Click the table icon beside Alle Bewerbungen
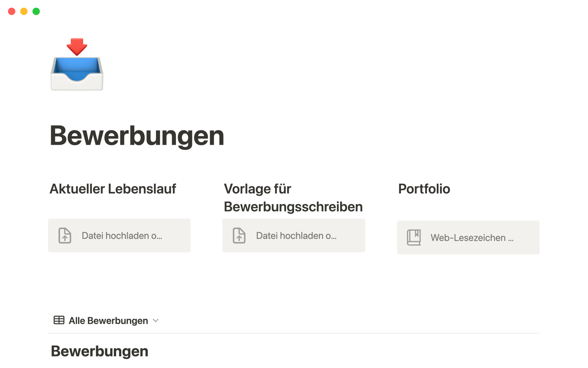588x368 pixels. coord(59,320)
